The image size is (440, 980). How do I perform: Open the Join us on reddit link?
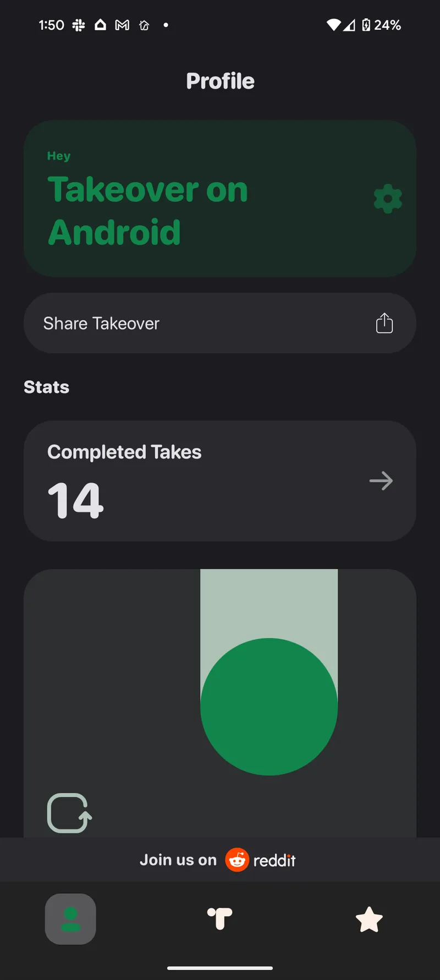[x=218, y=860]
